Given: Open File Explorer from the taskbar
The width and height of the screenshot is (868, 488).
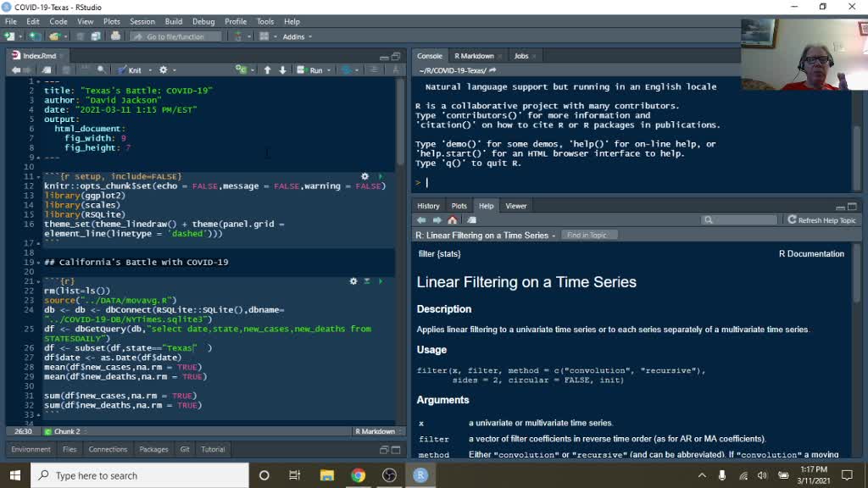Looking at the screenshot, I should 326,475.
